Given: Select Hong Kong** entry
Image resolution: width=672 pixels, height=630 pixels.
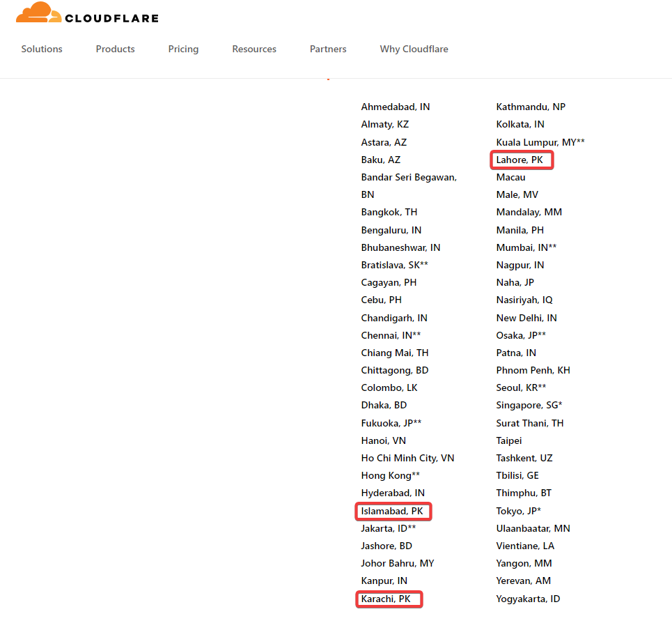Looking at the screenshot, I should coord(391,475).
